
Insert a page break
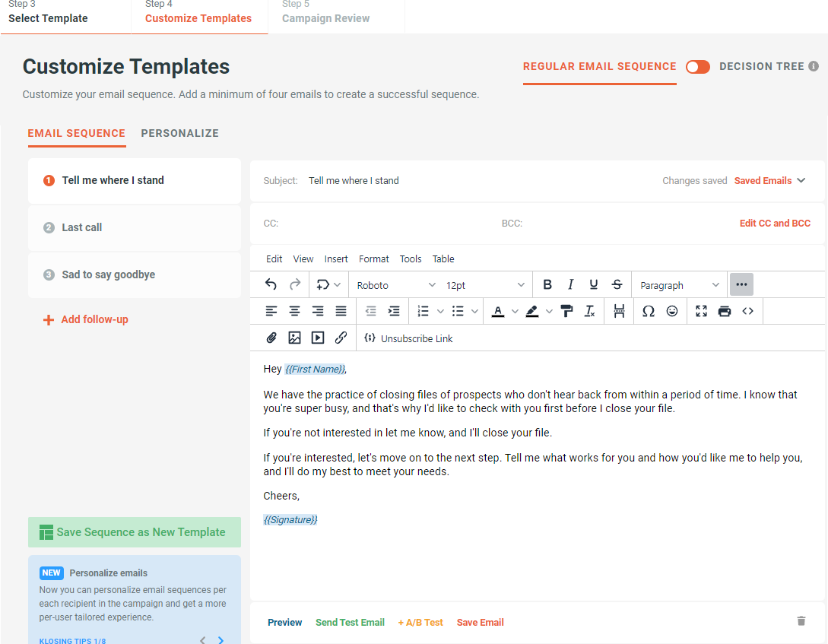click(x=620, y=312)
